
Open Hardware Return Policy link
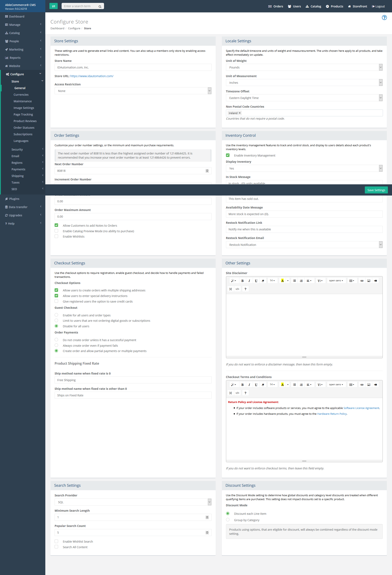(332, 414)
